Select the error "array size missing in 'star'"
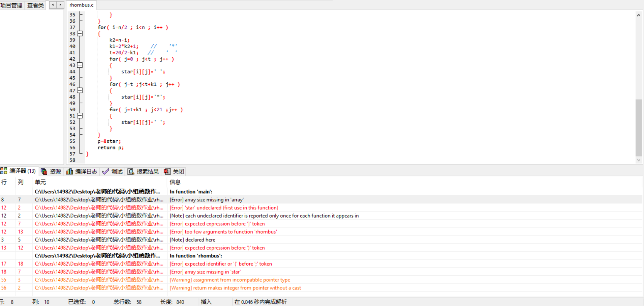This screenshot has width=644, height=306. (321, 272)
